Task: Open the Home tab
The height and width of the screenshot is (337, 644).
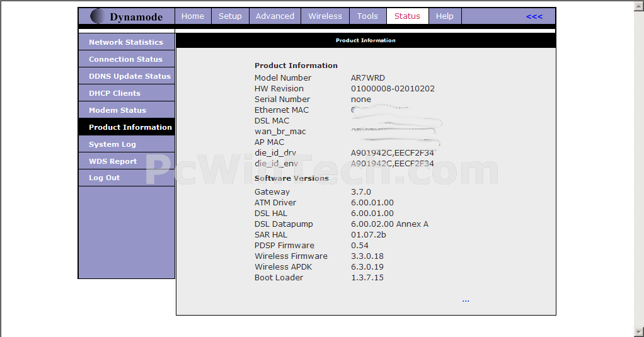Action: tap(193, 16)
